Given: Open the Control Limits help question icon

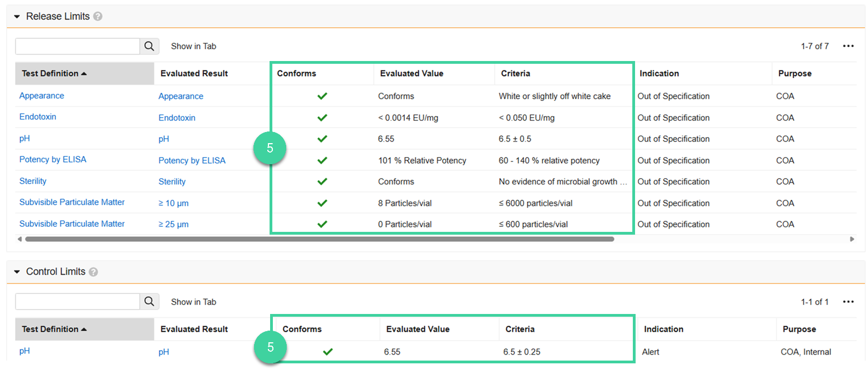Looking at the screenshot, I should click(x=94, y=272).
